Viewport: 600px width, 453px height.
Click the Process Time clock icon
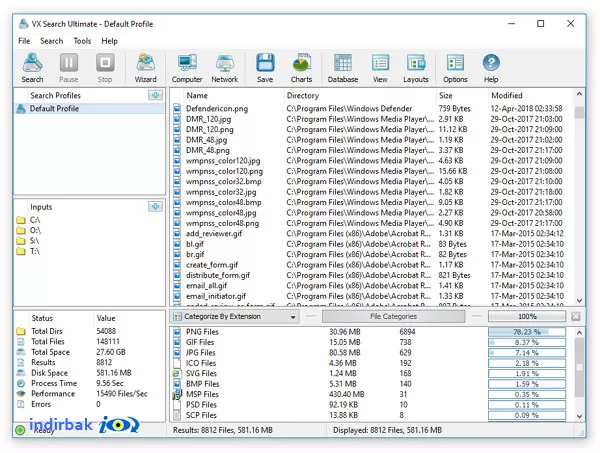(21, 383)
